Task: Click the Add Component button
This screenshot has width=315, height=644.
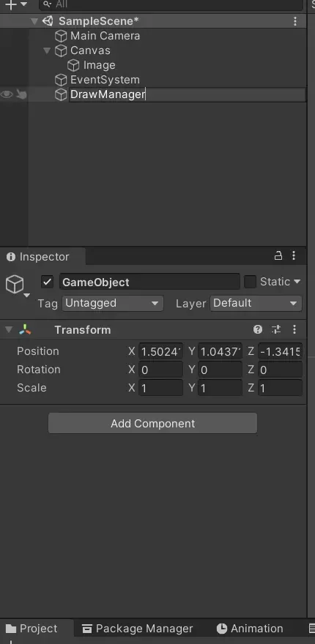Action: pos(152,424)
